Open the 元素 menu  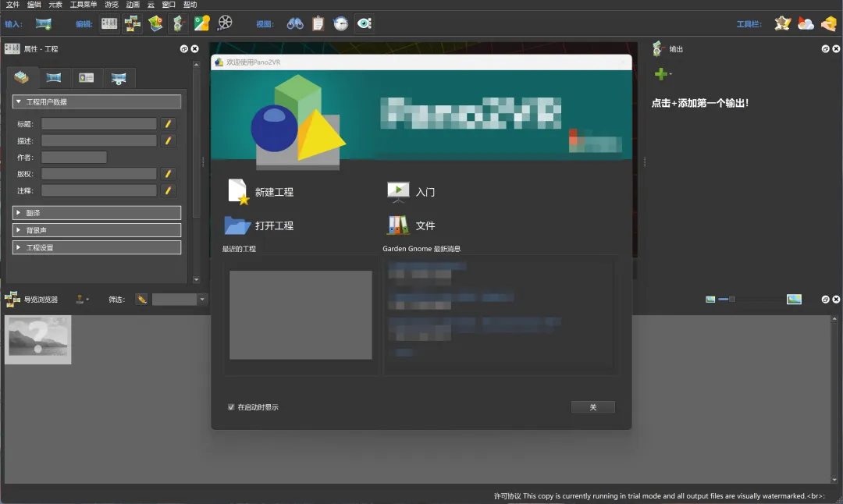coord(55,5)
